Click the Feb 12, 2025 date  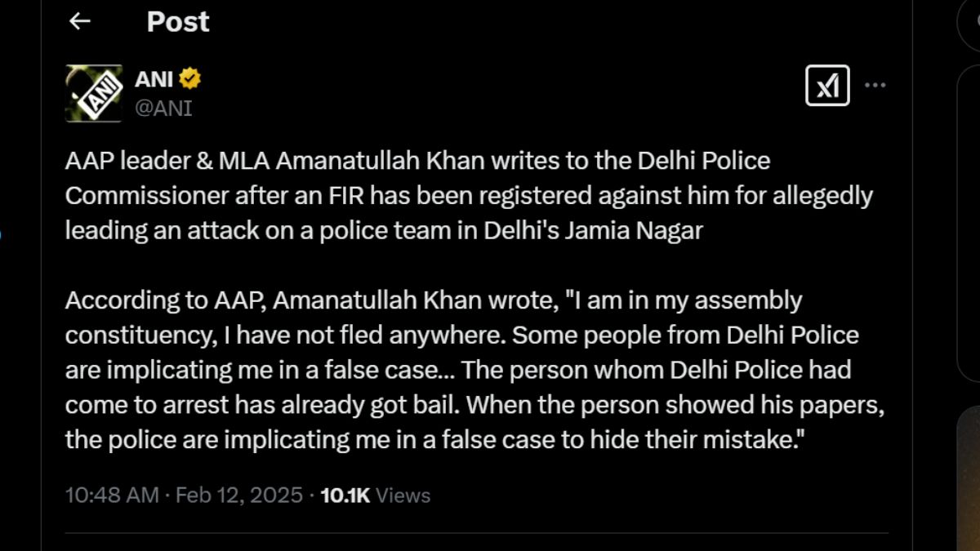[239, 495]
